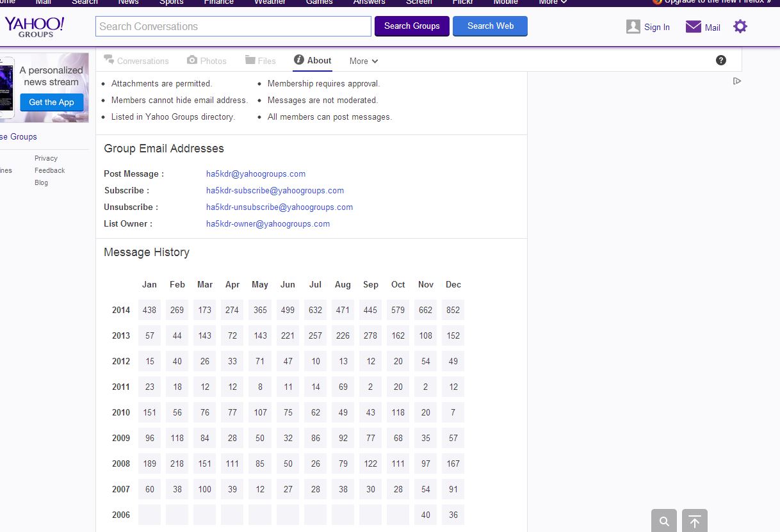Open December 2014 messages count 852
Image resolution: width=780 pixels, height=532 pixels.
click(x=453, y=310)
